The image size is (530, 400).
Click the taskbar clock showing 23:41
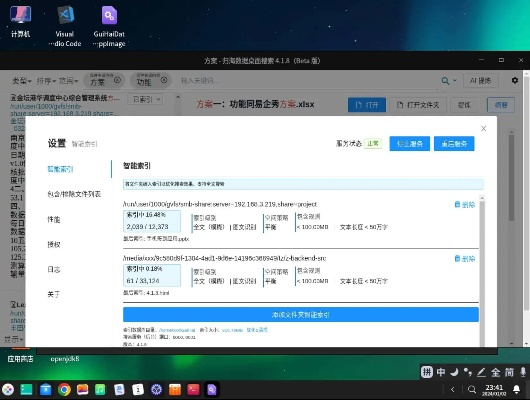click(494, 390)
